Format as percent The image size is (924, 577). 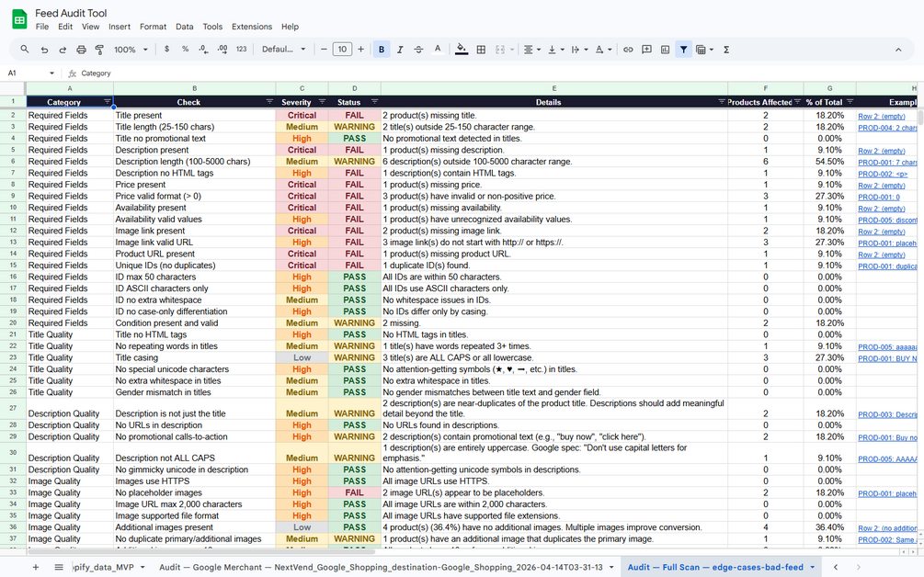click(x=185, y=50)
